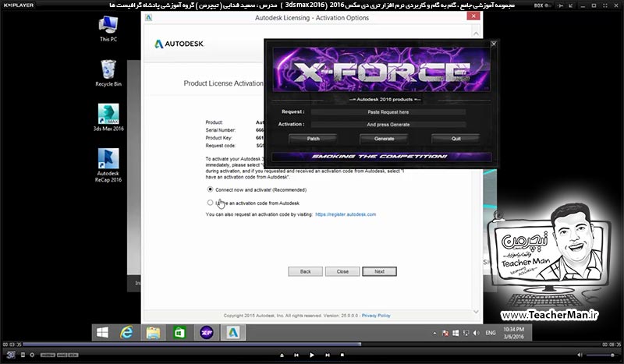Select Autodesk ReCap 2016 desktop shortcut
Viewport: 624px width, 364px height.
click(108, 165)
